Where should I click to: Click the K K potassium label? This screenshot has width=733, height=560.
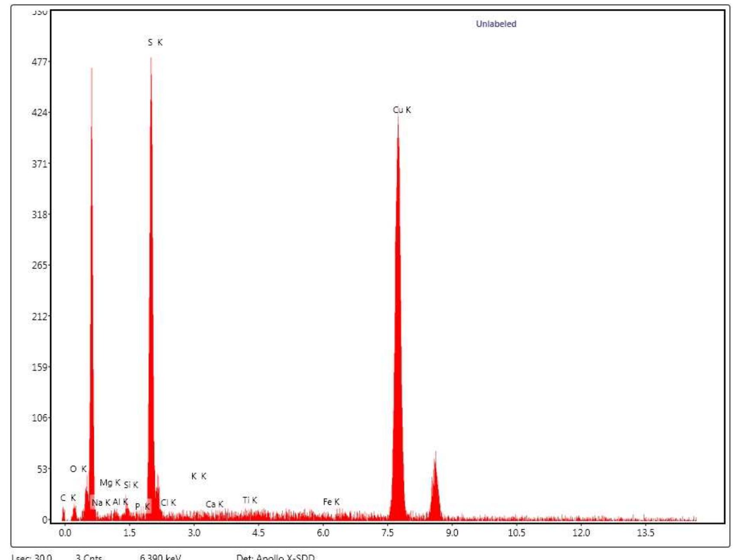198,476
